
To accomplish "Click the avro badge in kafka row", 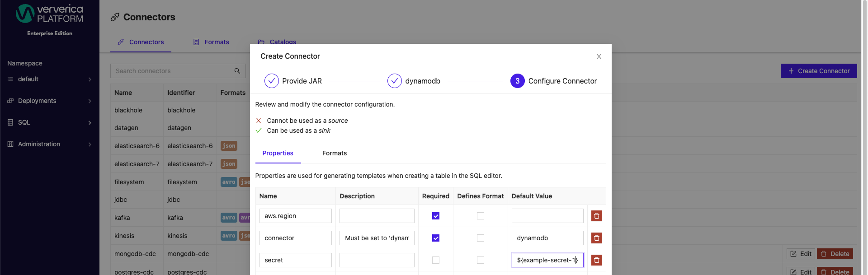I will tap(229, 218).
